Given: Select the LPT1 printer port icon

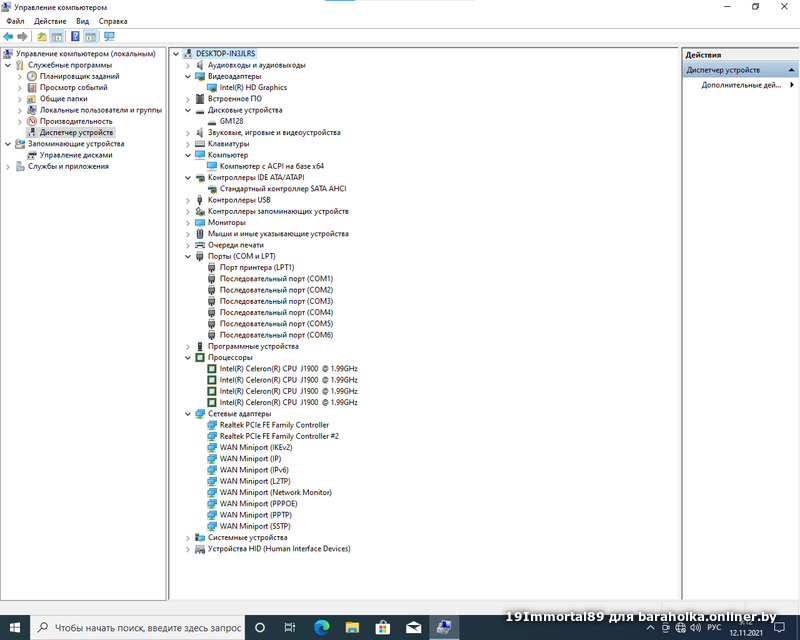Looking at the screenshot, I should [212, 267].
